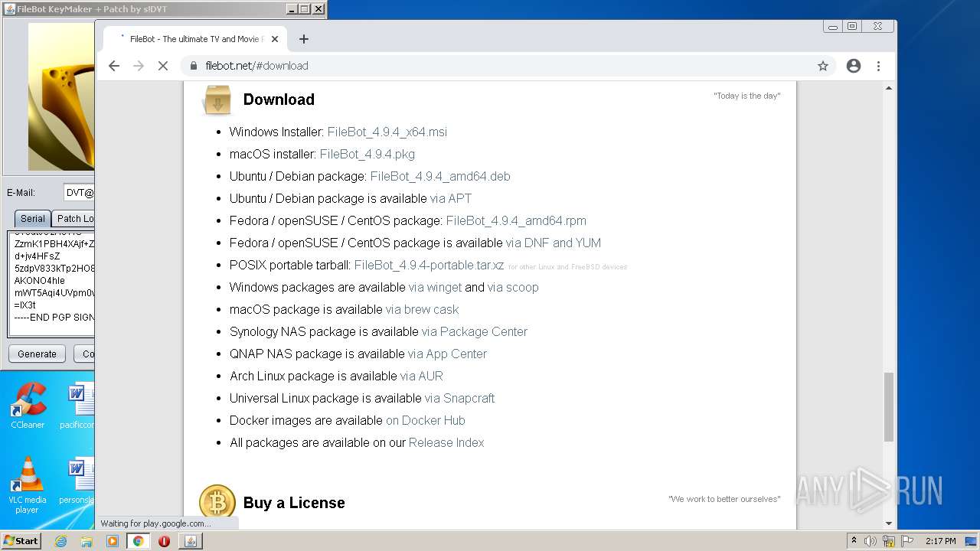The image size is (980, 551).
Task: Open the Release Index link
Action: [446, 442]
